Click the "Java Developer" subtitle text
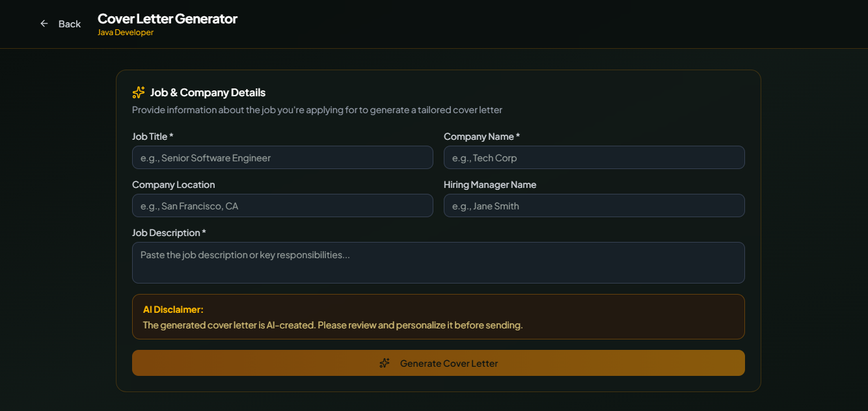The image size is (868, 411). [126, 33]
